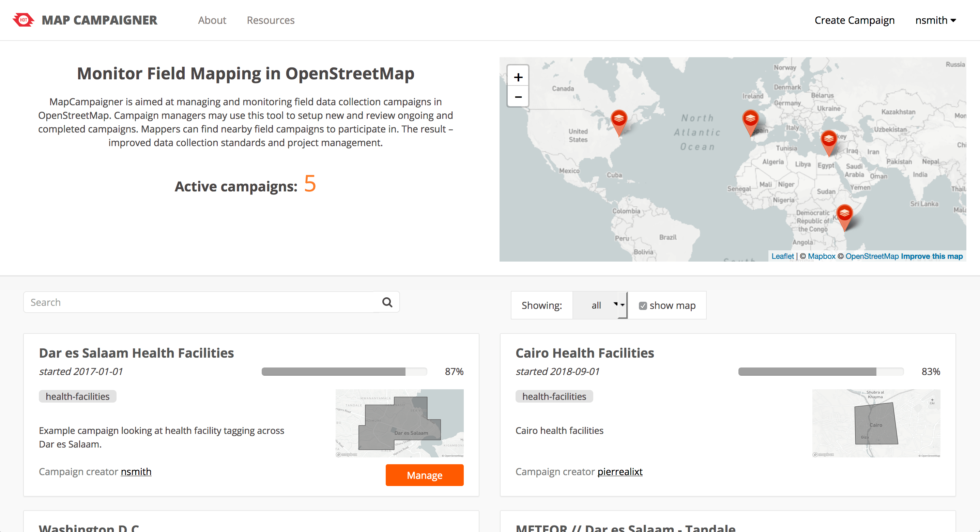Image resolution: width=980 pixels, height=532 pixels.
Task: Click the Improve this map link
Action: pos(932,256)
